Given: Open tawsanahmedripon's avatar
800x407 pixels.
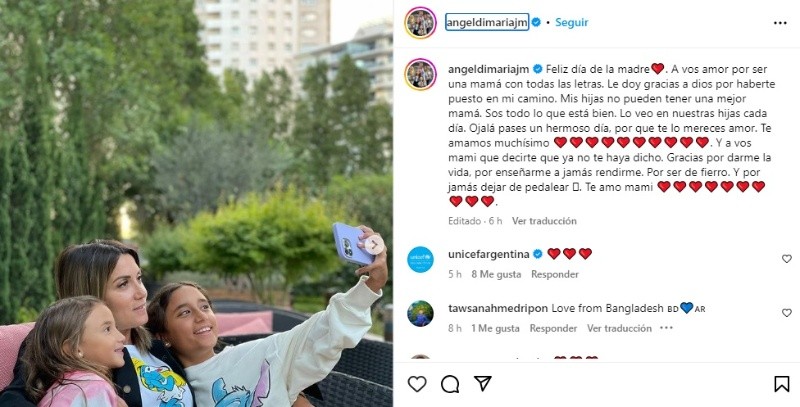Looking at the screenshot, I should click(x=420, y=313).
